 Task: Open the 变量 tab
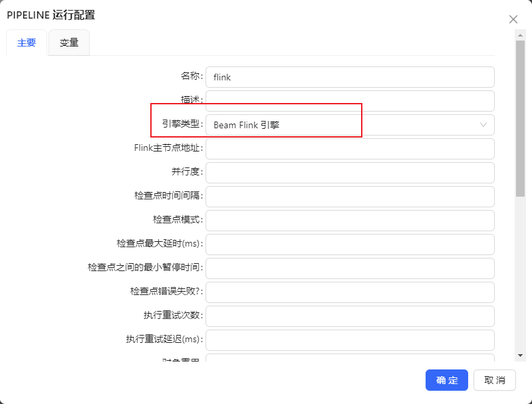pyautogui.click(x=69, y=43)
